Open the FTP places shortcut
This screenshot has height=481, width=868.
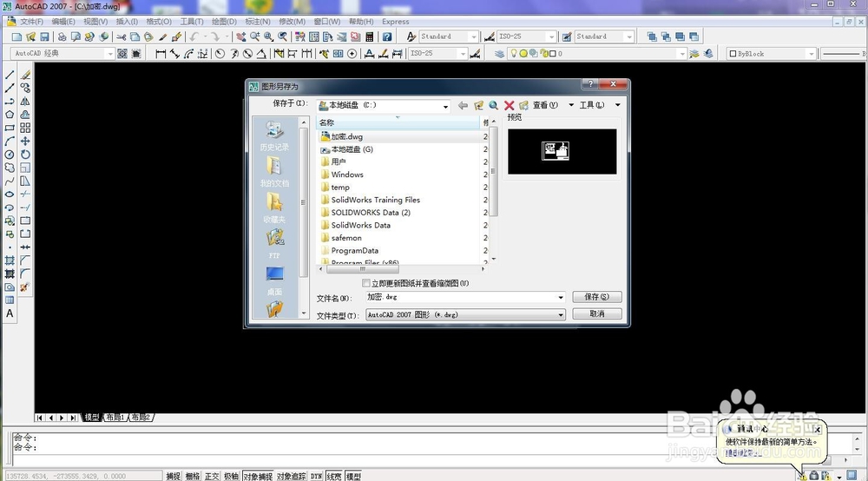[274, 244]
